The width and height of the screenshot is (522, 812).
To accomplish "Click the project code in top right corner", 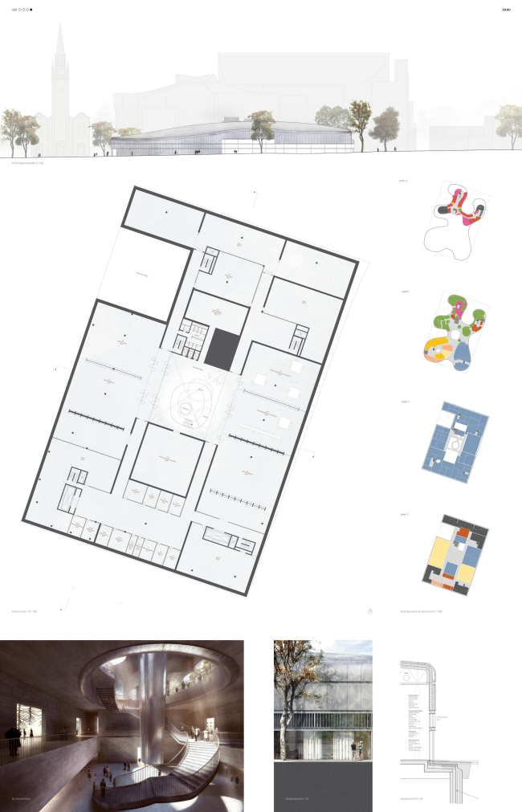I will (x=507, y=10).
